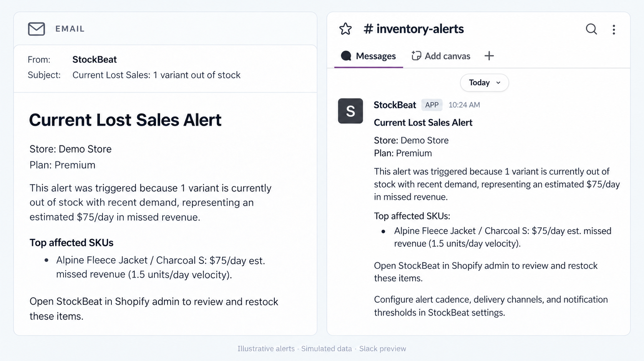Click the 10:24 AM message timestamp

point(464,105)
